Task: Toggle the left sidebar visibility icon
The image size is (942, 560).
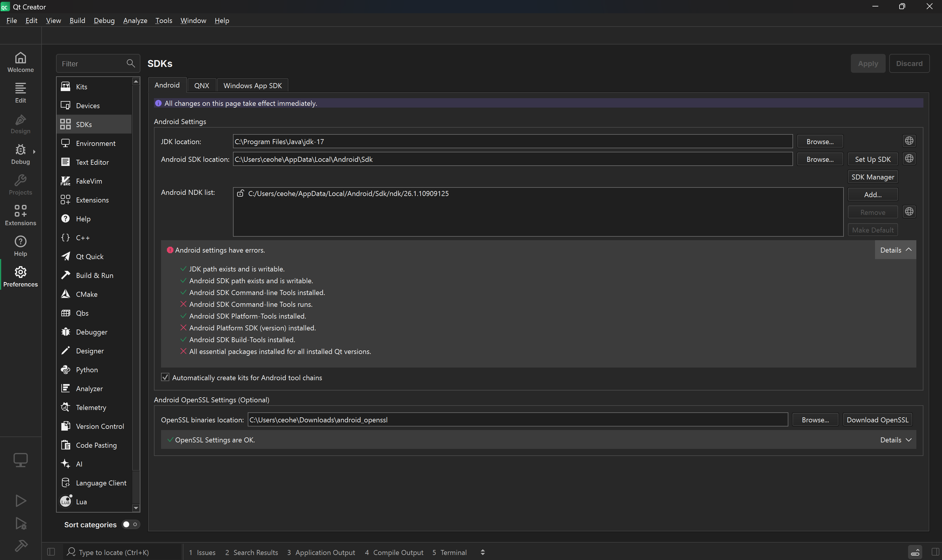Action: pos(51,552)
